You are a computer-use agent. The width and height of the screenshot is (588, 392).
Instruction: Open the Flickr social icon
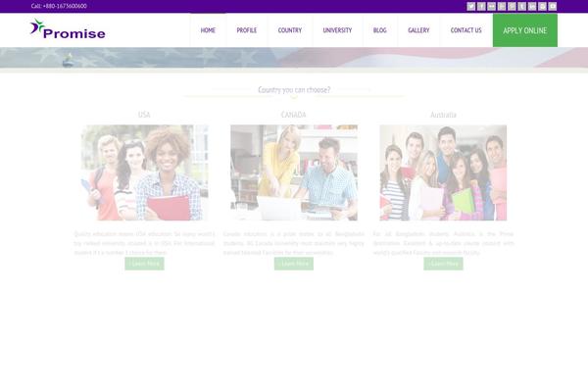point(491,7)
